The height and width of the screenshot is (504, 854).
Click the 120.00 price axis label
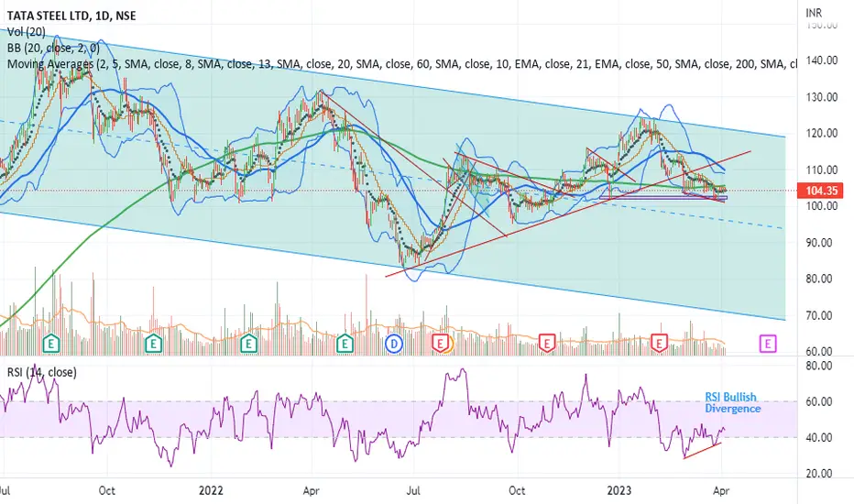821,133
